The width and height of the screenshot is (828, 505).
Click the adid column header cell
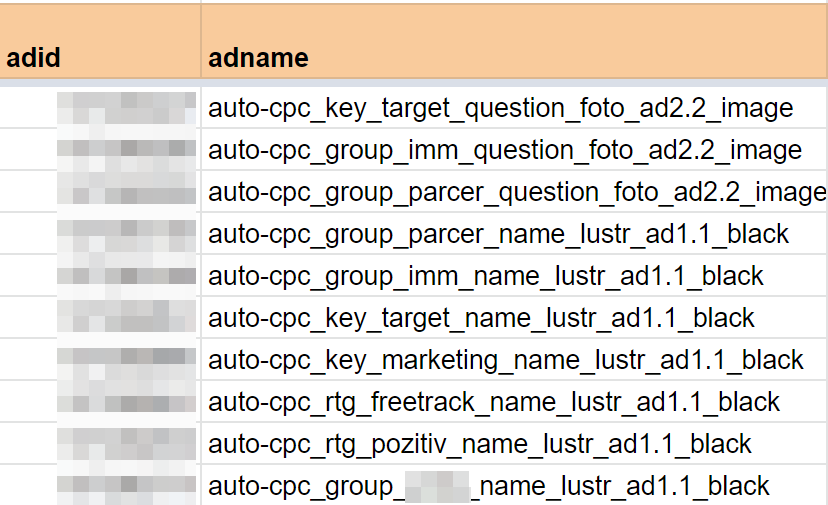click(100, 58)
